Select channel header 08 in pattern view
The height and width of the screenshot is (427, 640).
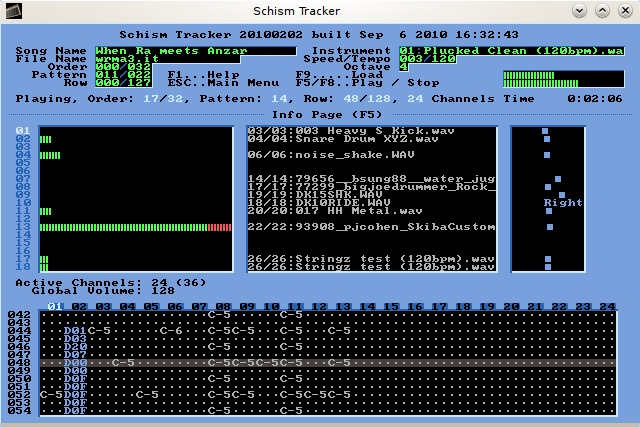[x=223, y=307]
